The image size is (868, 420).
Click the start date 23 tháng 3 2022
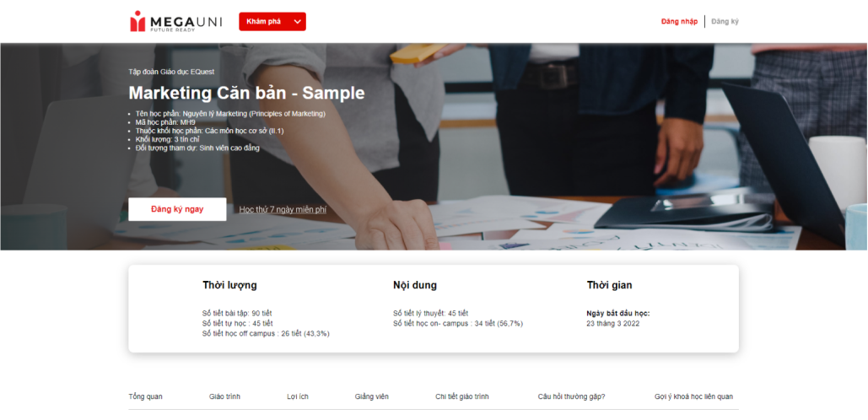click(x=612, y=324)
